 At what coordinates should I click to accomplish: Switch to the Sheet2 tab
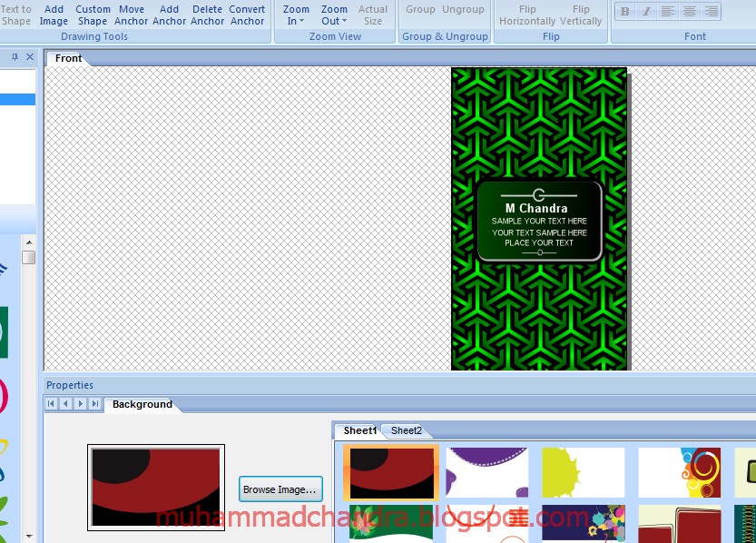point(407,430)
